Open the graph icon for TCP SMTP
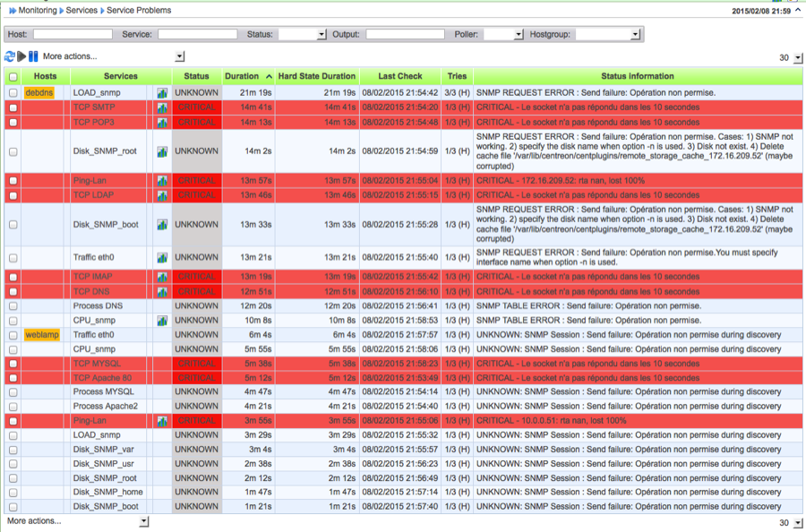The height and width of the screenshot is (532, 806). 162,107
